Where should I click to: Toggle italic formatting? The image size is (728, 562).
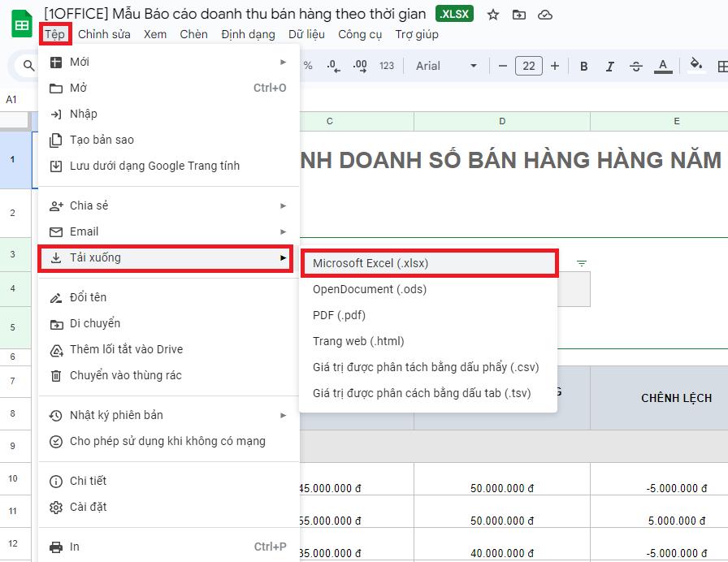tap(610, 66)
